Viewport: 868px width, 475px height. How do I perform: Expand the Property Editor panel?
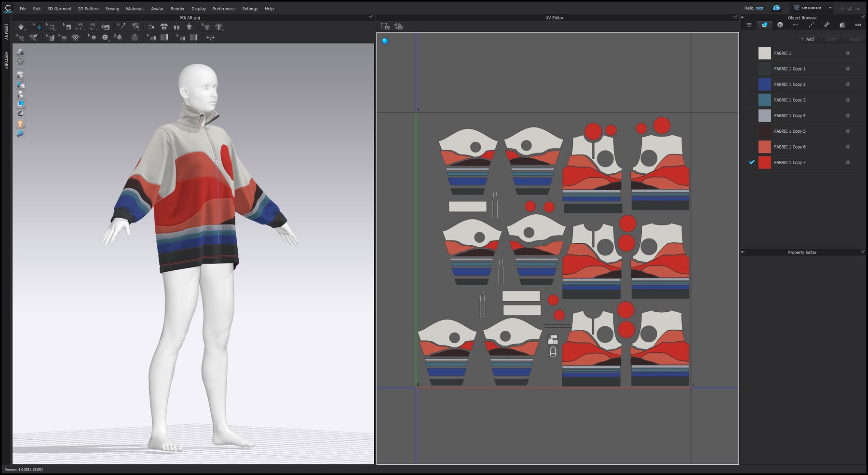862,251
